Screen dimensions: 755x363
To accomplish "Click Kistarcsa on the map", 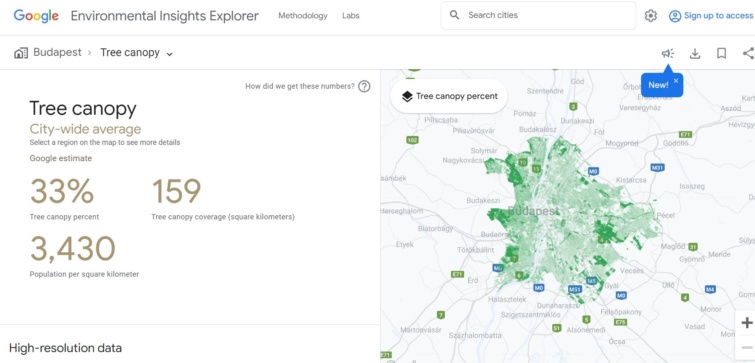I will [631, 180].
